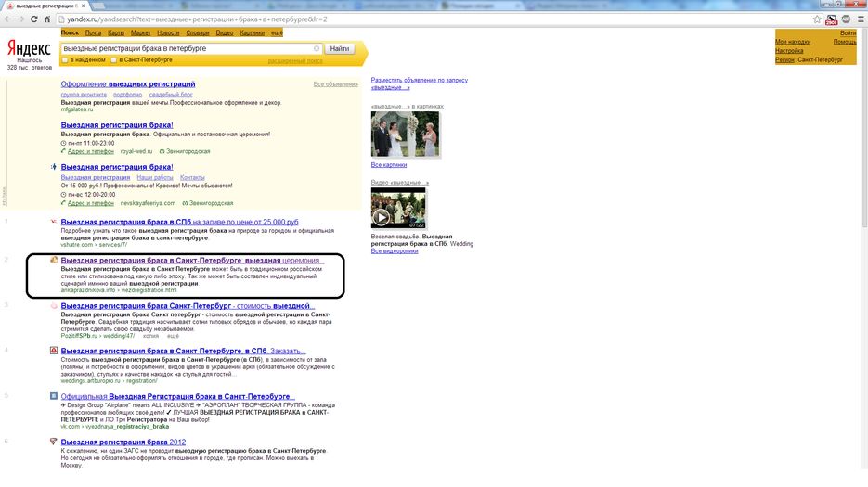Open the 'Наши работы' ad sublink
868x487 pixels.
(x=155, y=178)
